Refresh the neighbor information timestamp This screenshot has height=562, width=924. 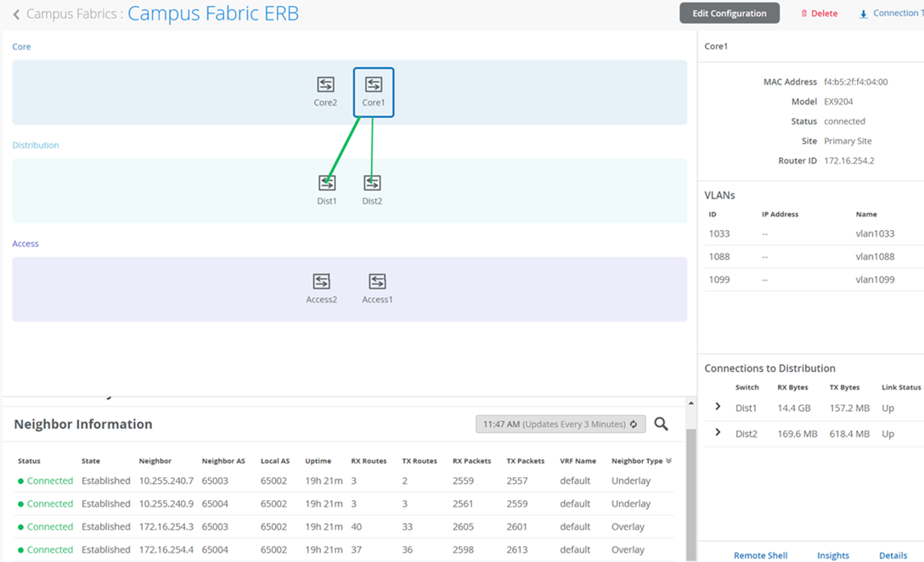[x=633, y=424]
